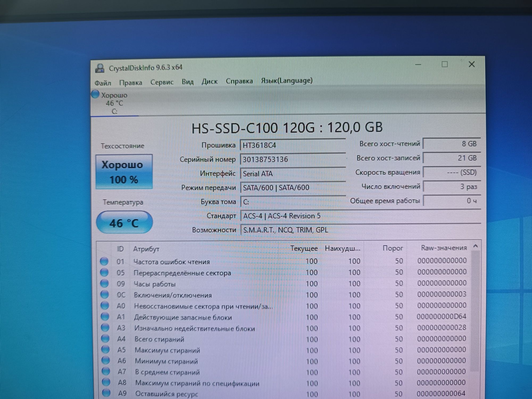The height and width of the screenshot is (399, 532).
Task: Open the Справка menu
Action: [x=239, y=81]
